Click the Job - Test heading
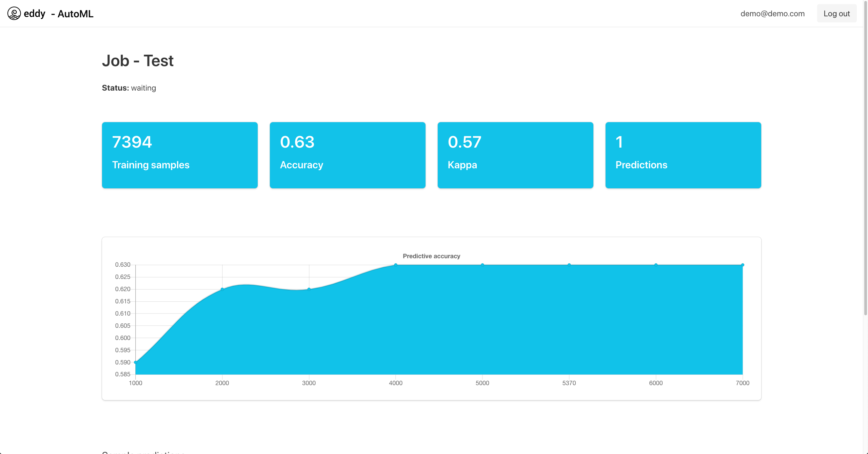This screenshot has height=454, width=868. coord(138,61)
